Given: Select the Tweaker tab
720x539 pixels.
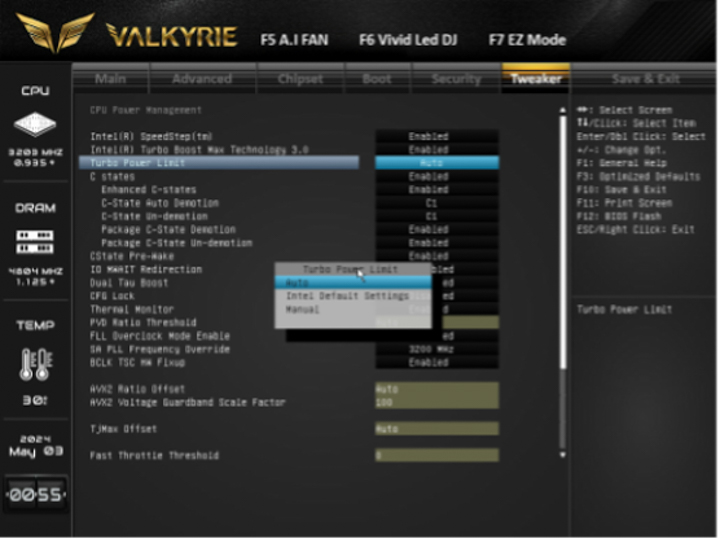Looking at the screenshot, I should 536,79.
